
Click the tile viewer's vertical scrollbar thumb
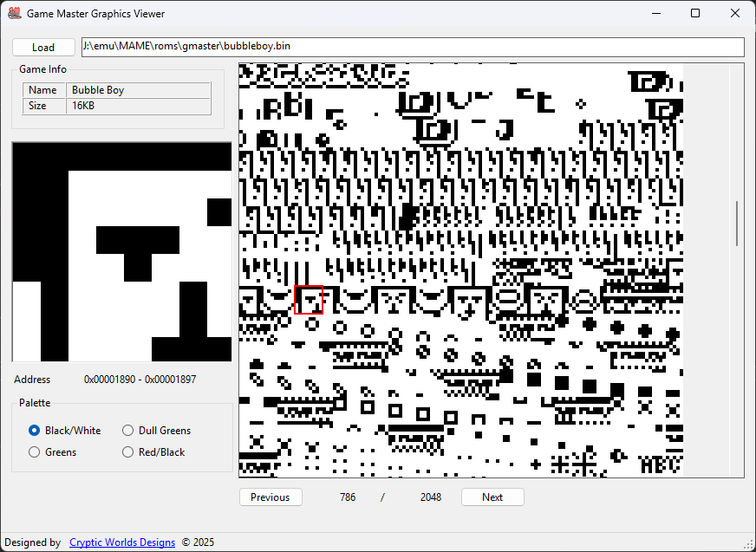click(737, 224)
